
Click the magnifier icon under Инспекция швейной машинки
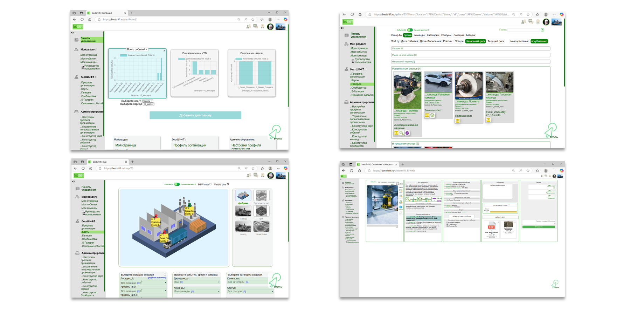402,133
